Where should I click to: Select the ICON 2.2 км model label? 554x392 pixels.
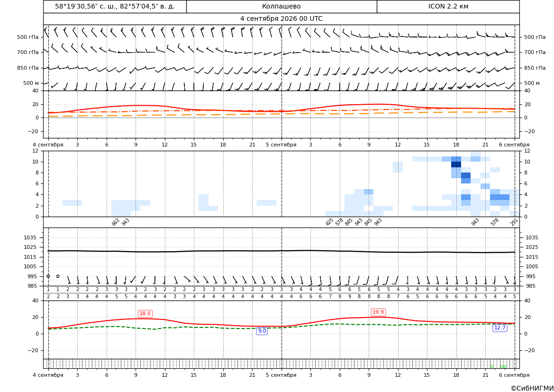coord(448,6)
